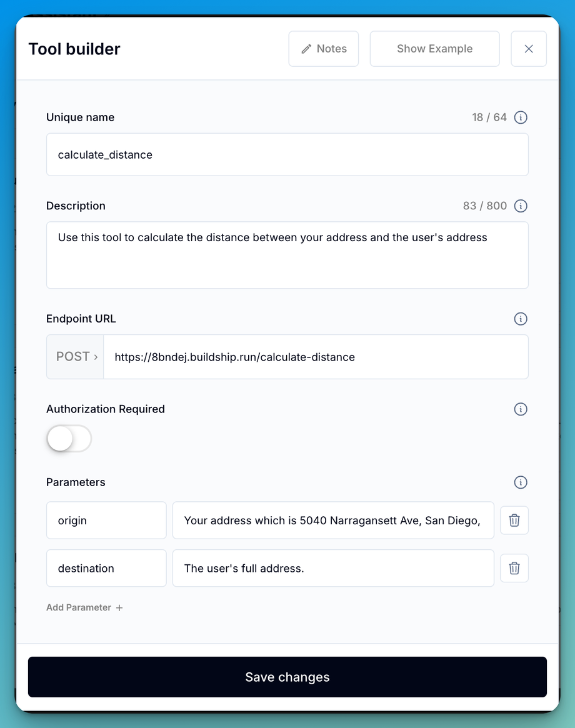
Task: Click the Authorization Required info icon
Action: (521, 409)
